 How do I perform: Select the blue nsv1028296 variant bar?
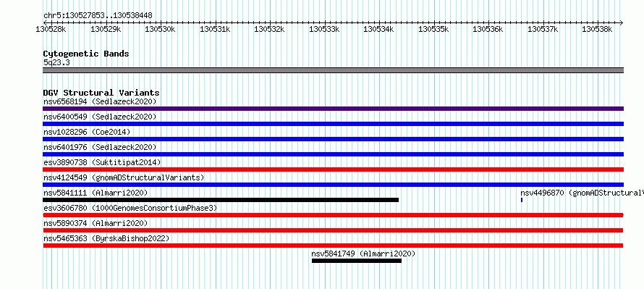[333, 139]
